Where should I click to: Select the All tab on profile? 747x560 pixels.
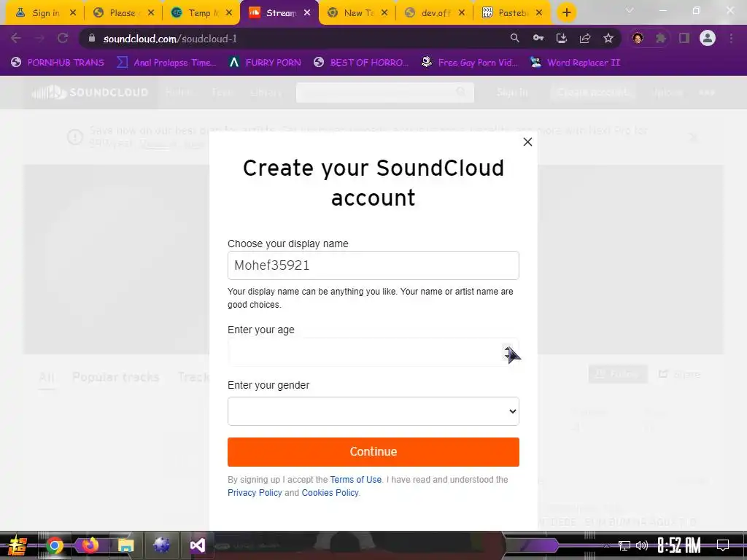coord(46,377)
